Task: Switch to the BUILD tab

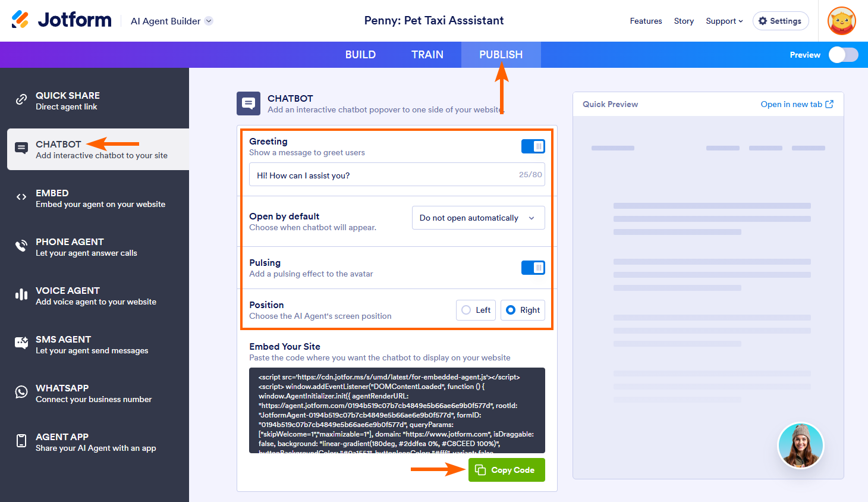Action: click(360, 55)
